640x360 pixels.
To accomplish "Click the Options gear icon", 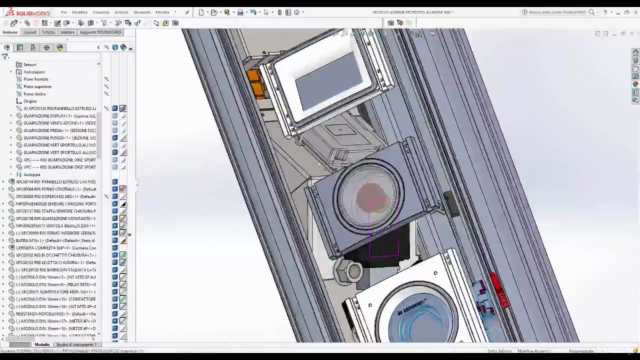I will click(297, 12).
